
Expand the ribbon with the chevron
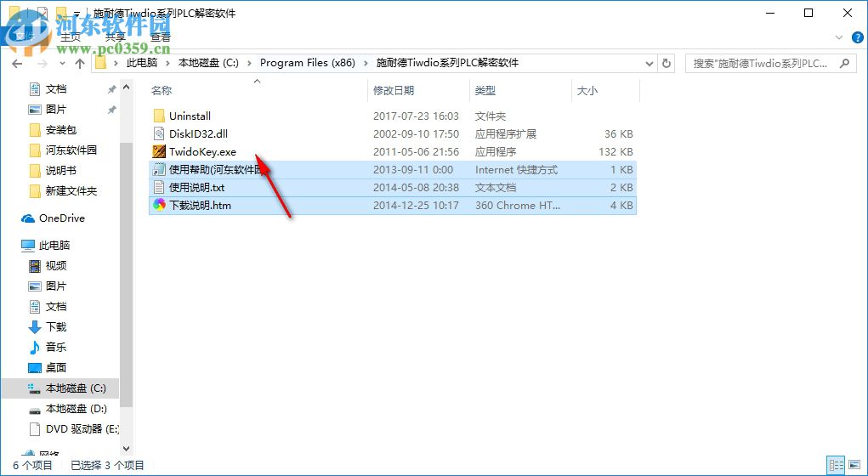pos(839,37)
